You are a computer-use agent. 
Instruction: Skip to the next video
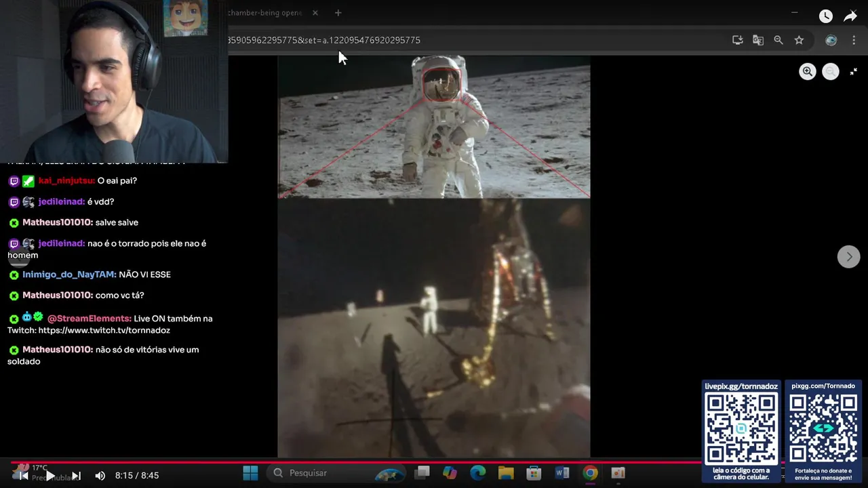click(76, 476)
